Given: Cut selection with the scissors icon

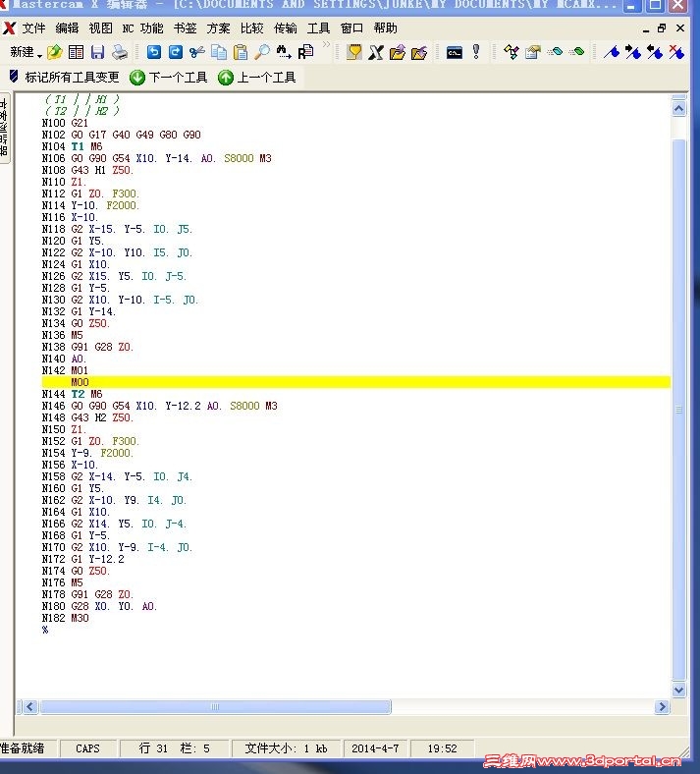Looking at the screenshot, I should pos(196,52).
